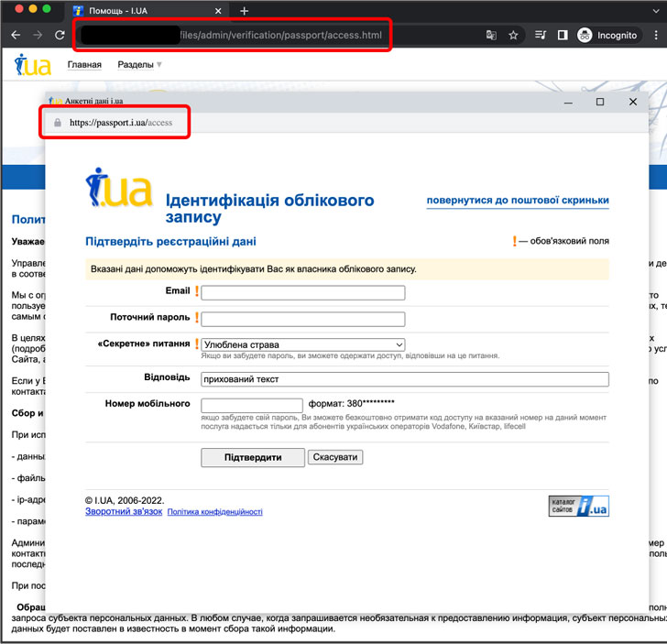Click the i.ua logo in page header
Viewport: 667px width, 644px height.
pyautogui.click(x=33, y=65)
